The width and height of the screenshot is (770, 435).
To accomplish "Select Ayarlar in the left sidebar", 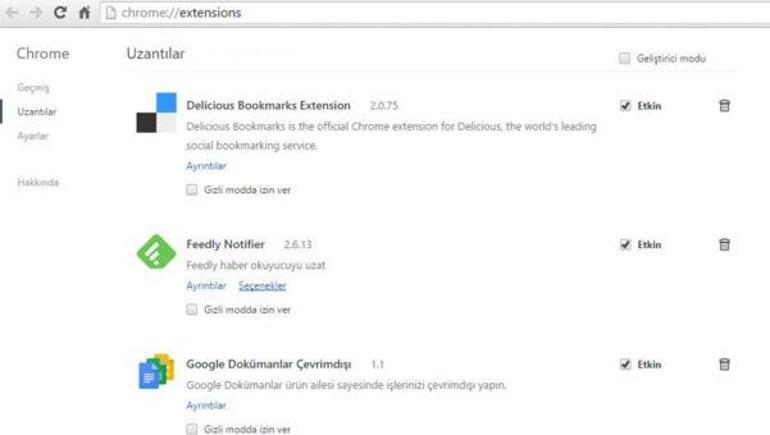I will pos(33,136).
